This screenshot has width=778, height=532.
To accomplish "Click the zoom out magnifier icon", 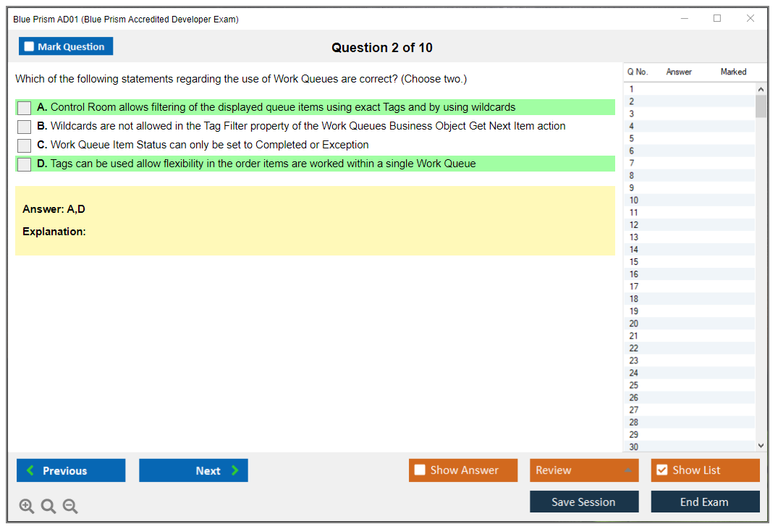I will [x=70, y=507].
